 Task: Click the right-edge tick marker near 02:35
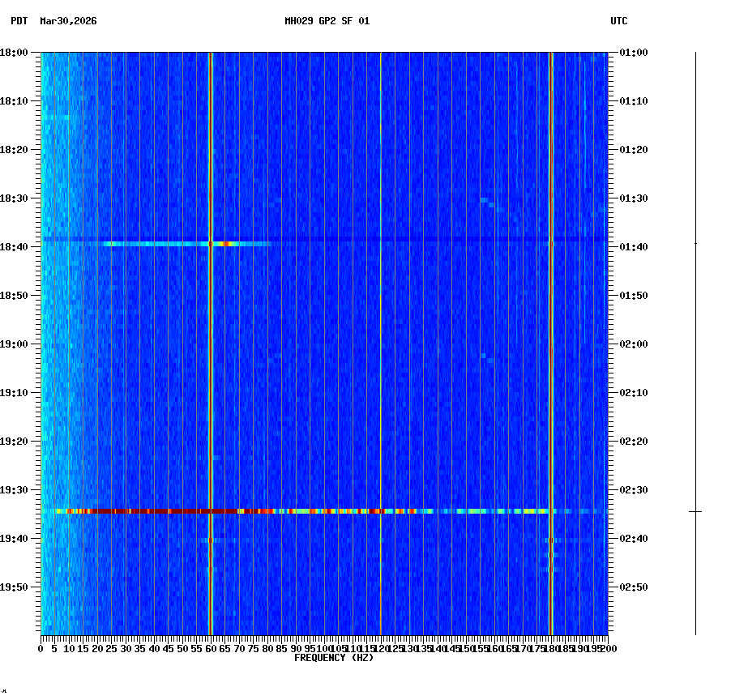click(695, 511)
